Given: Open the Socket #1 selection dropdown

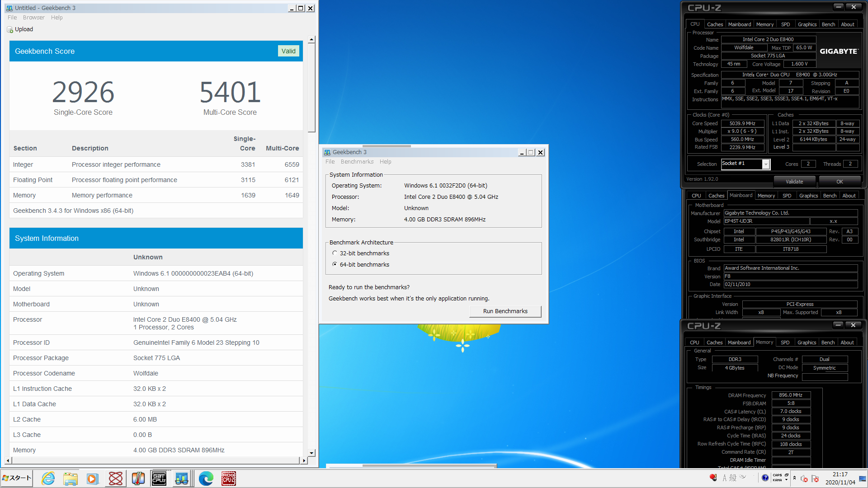Looking at the screenshot, I should coord(766,164).
